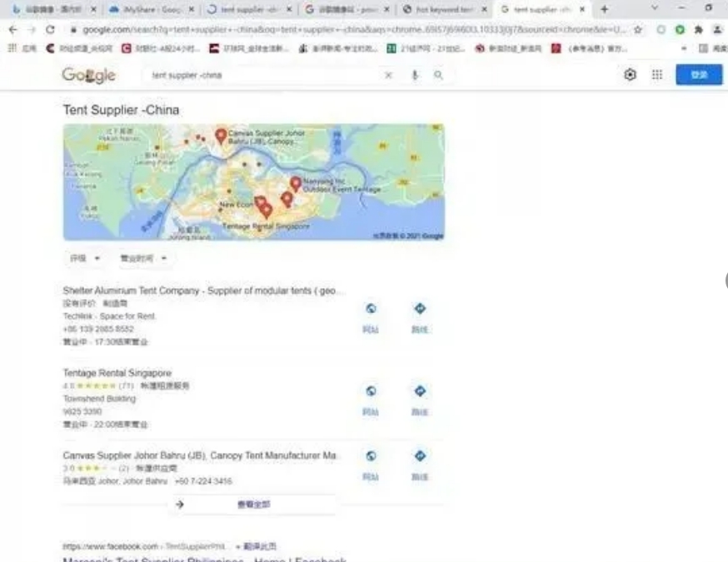
Task: Open a new browser tab
Action: point(605,9)
